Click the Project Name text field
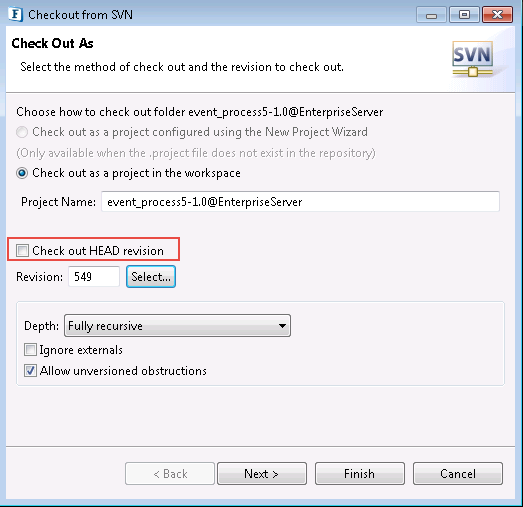The image size is (523, 507). (300, 201)
